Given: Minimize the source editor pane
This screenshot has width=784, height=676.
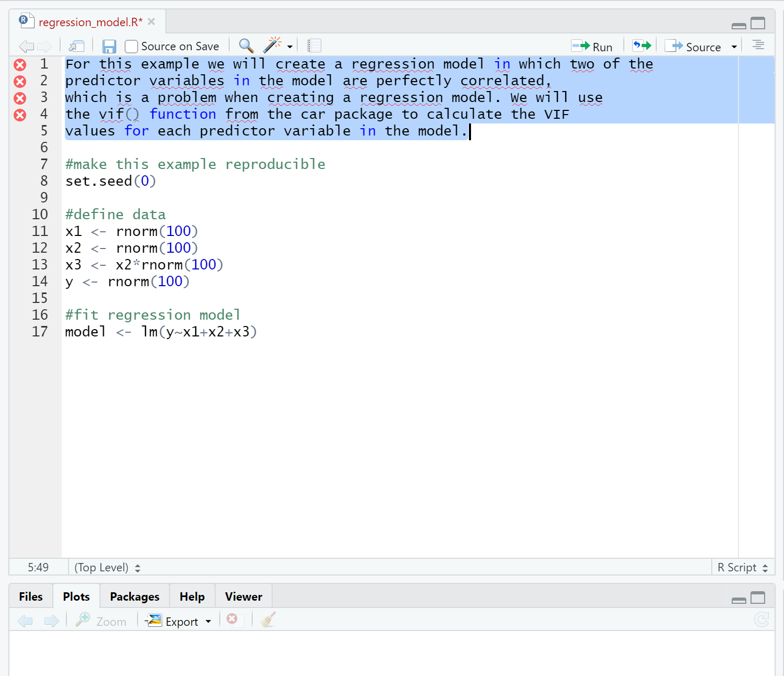Looking at the screenshot, I should click(x=739, y=25).
